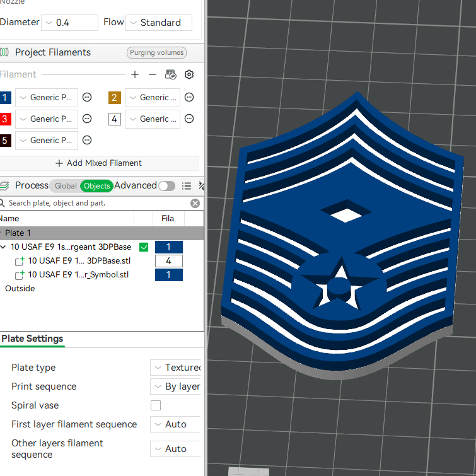Open nozzle Flow dropdown
The width and height of the screenshot is (476, 476).
159,23
